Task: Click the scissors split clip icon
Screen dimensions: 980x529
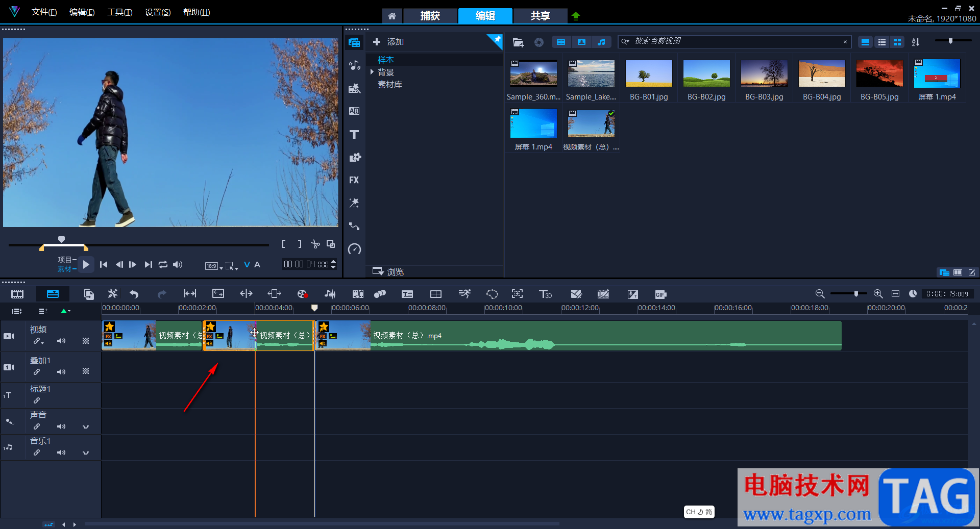Action: pyautogui.click(x=315, y=244)
